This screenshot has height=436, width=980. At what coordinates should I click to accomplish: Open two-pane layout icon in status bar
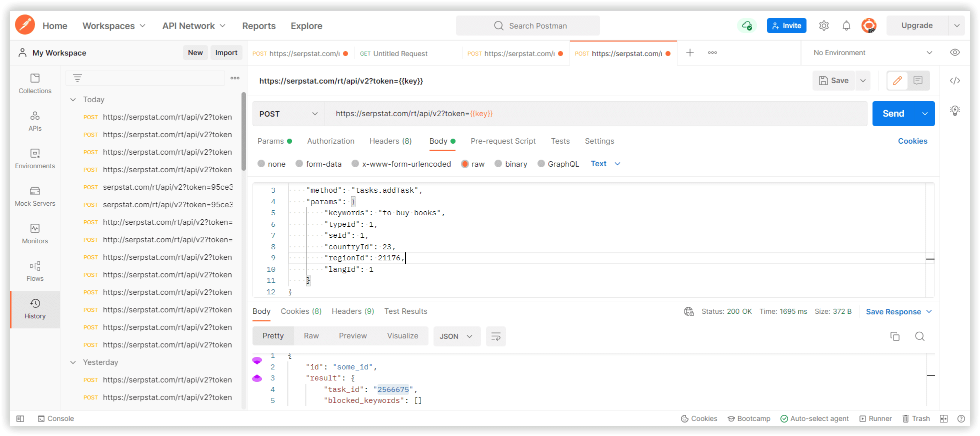click(x=943, y=418)
